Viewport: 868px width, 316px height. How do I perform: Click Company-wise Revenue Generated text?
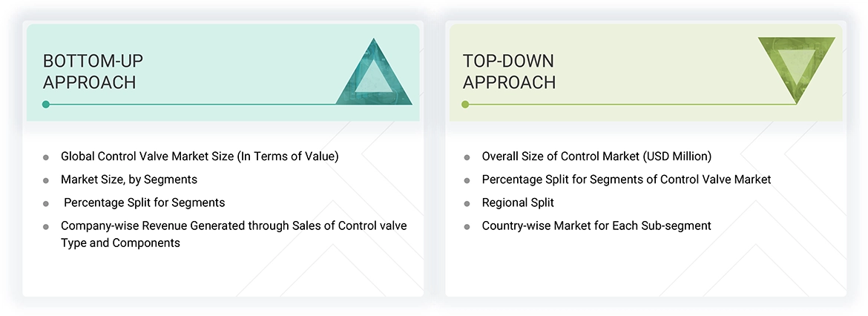234,226
